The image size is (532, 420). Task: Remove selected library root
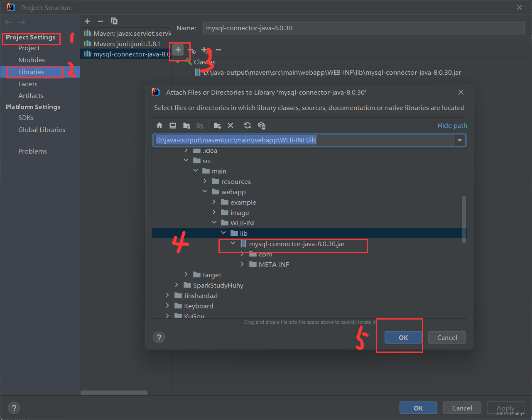(218, 50)
